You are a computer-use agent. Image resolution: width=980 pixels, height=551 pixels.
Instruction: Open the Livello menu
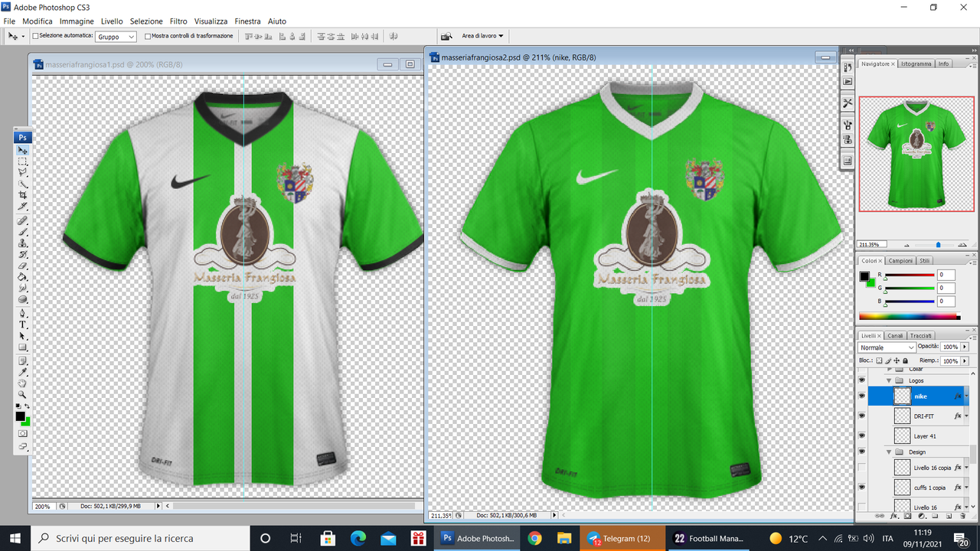(112, 21)
